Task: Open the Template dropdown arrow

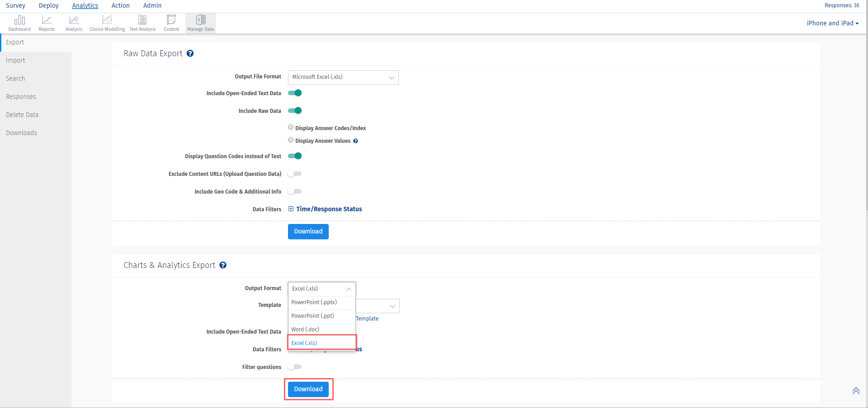Action: point(393,306)
